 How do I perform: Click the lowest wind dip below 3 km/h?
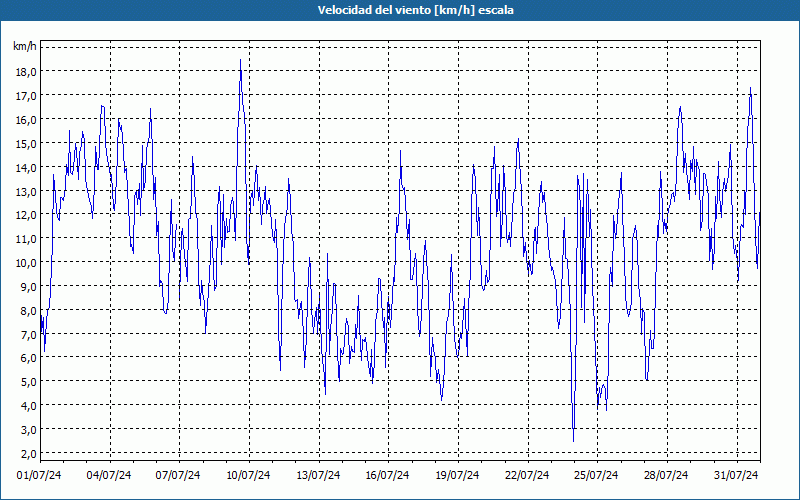click(573, 440)
